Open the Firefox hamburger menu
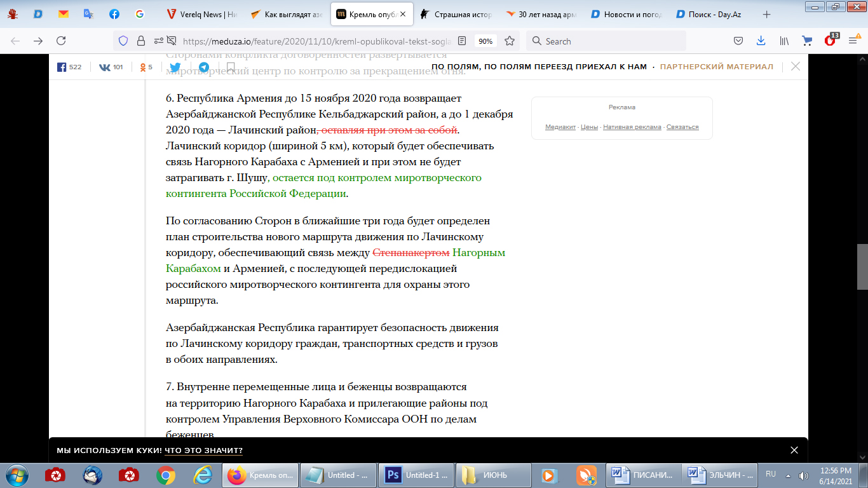 [x=853, y=41]
